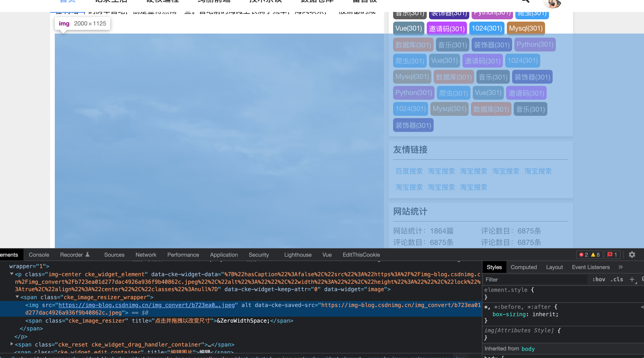
Task: Click the Recorder flask icon
Action: point(87,255)
